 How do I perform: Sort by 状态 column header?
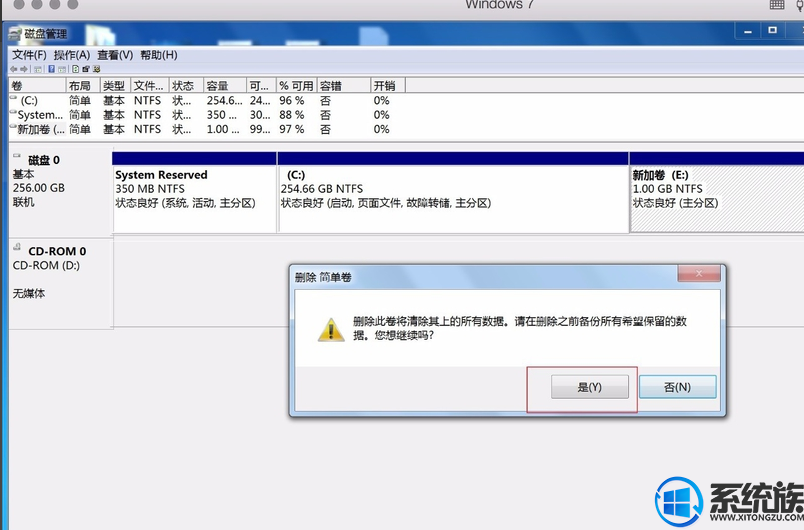click(186, 86)
